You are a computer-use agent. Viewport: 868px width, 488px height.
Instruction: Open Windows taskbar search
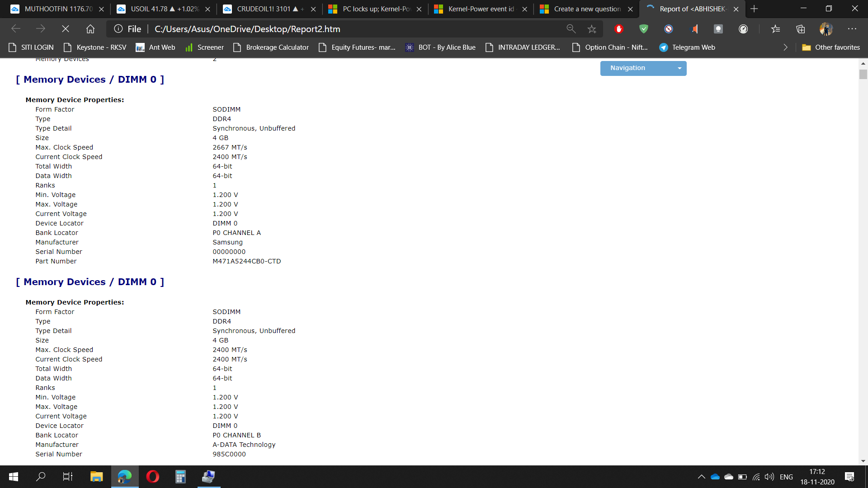(41, 477)
